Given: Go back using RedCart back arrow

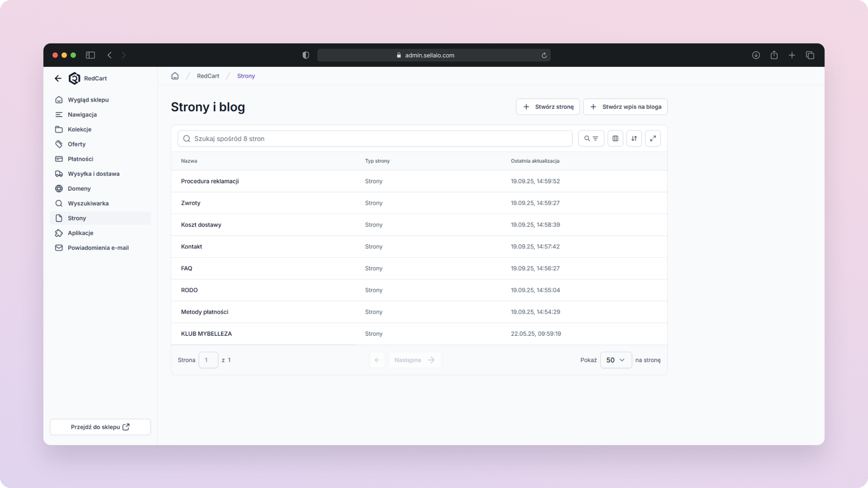Looking at the screenshot, I should tap(58, 79).
